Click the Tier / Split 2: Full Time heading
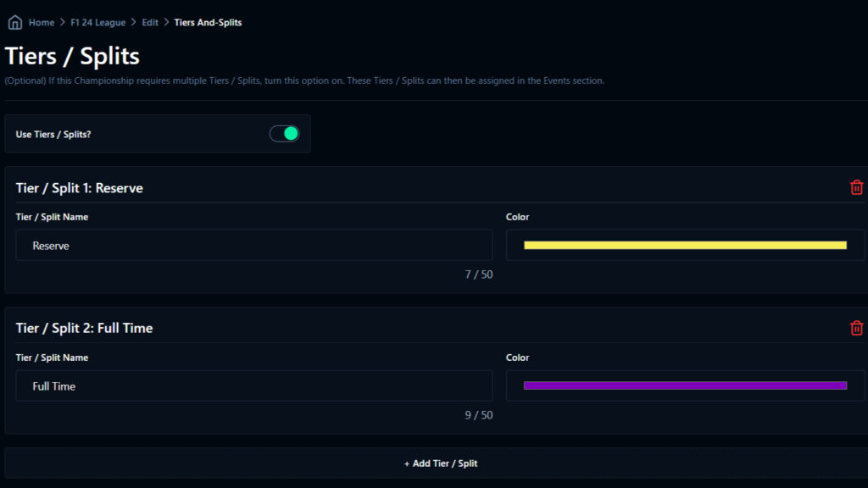 coord(84,328)
